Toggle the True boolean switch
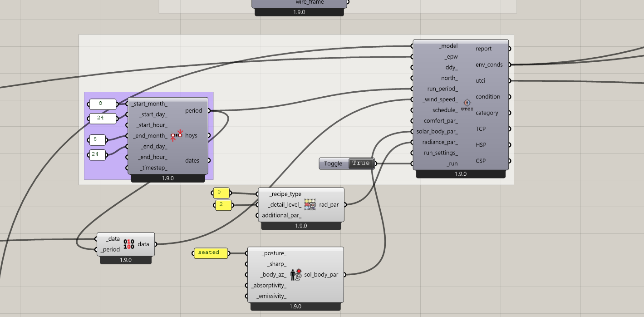Screen dimensions: 644x317 361,163
